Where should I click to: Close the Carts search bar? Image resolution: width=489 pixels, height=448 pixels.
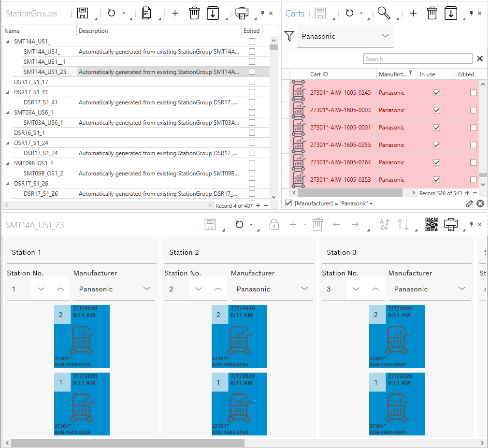pos(480,58)
